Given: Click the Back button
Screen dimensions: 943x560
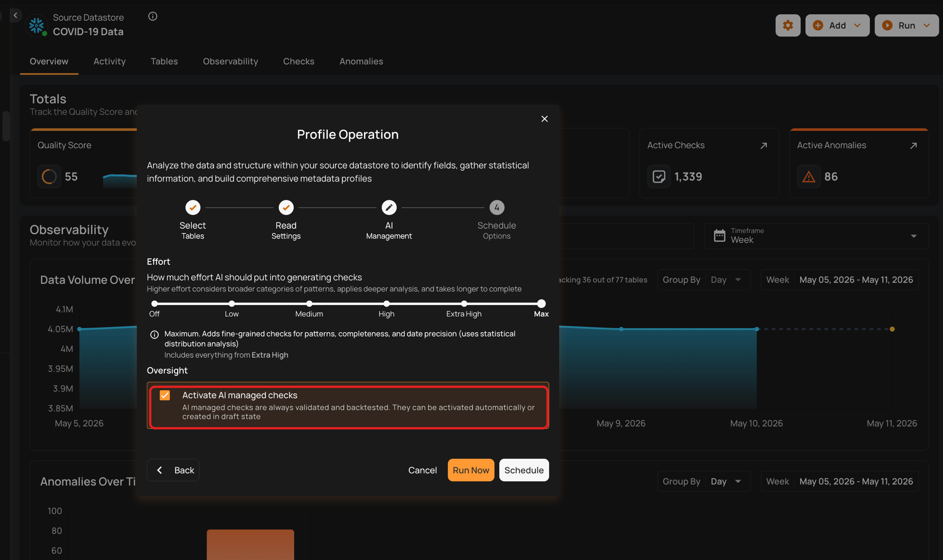Looking at the screenshot, I should [x=173, y=470].
